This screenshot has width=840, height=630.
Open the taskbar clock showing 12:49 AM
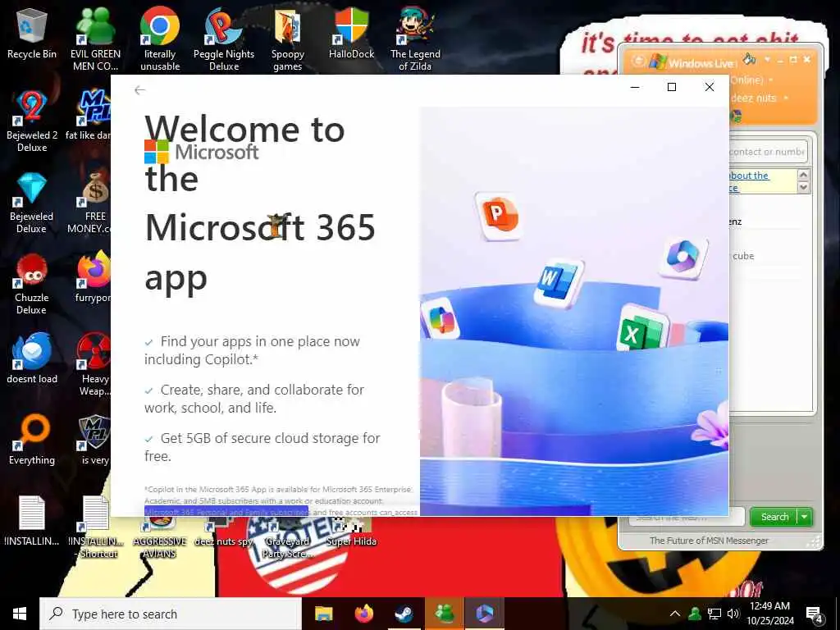769,614
